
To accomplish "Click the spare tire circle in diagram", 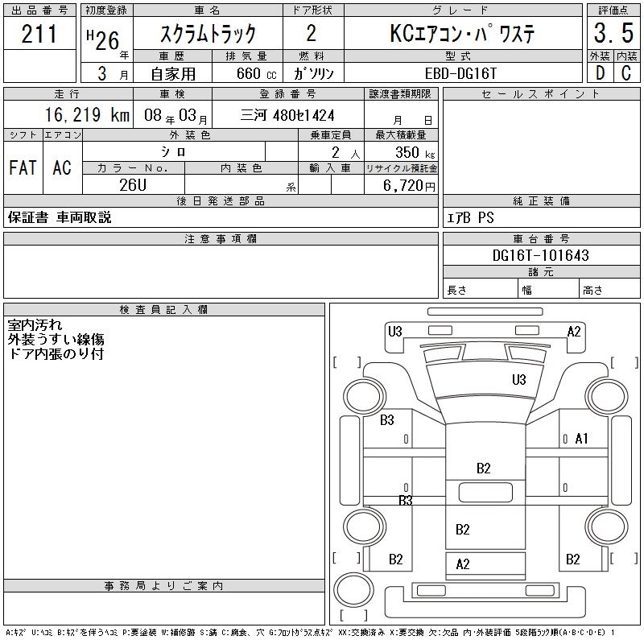I will click(353, 591).
